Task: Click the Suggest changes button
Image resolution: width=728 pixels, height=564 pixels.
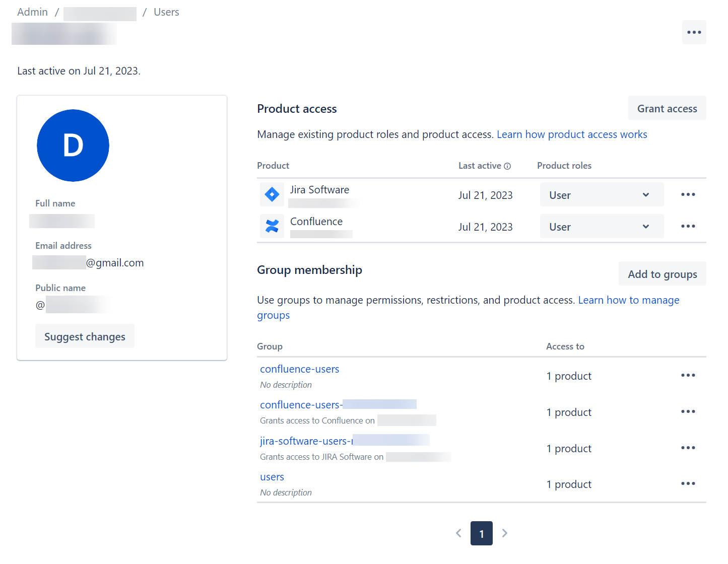Action: 85,336
